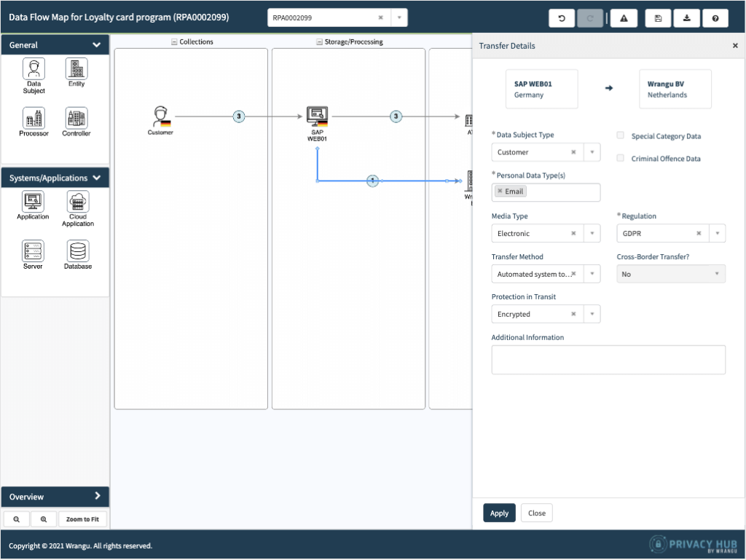
Task: Toggle Special Category Data checkbox
Action: click(621, 135)
